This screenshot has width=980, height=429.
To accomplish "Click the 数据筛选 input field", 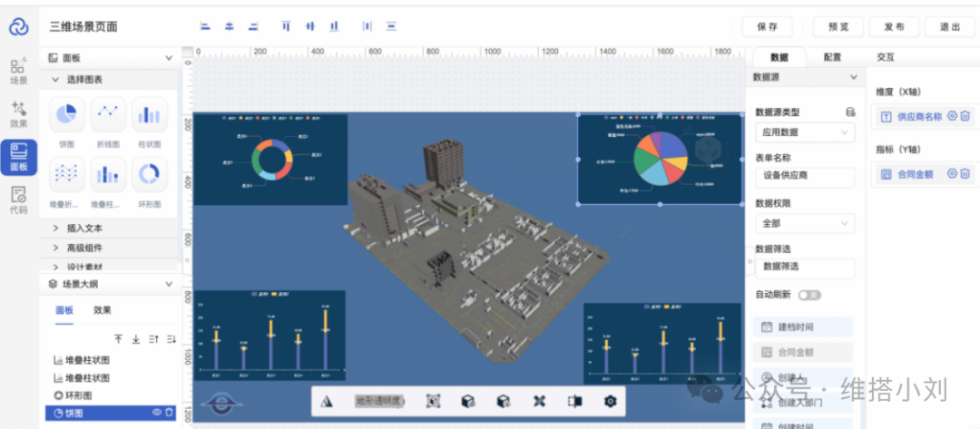I will 805,268.
